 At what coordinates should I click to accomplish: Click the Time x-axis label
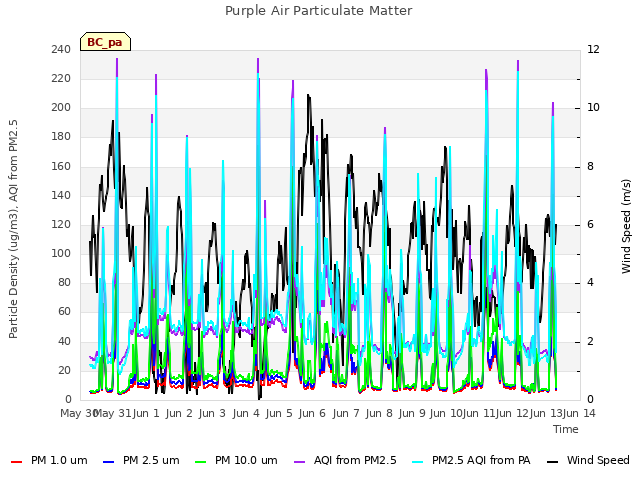coord(566,429)
